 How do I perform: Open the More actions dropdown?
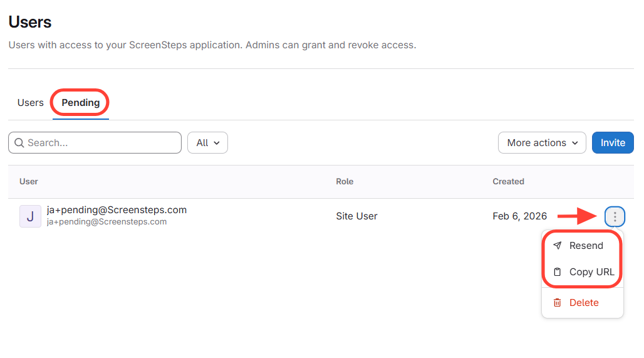pyautogui.click(x=541, y=143)
